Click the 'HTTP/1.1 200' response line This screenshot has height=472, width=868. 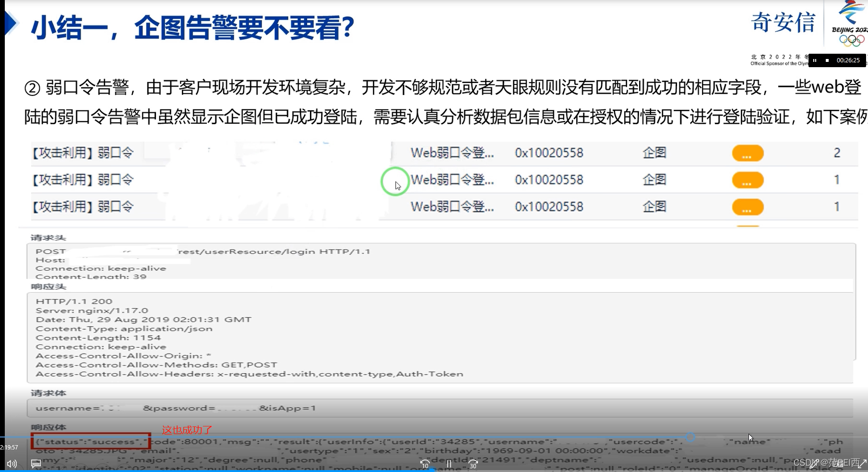click(x=74, y=301)
